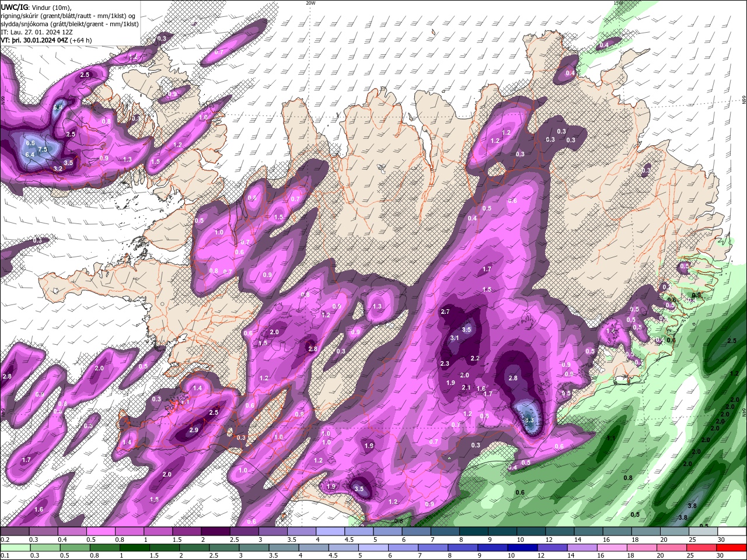Click the "slydda/snjókoma" legend description line
This screenshot has height=560, width=747.
(70, 24)
